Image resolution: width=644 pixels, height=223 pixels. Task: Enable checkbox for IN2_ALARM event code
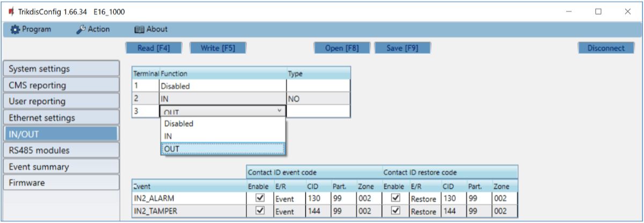tap(260, 198)
